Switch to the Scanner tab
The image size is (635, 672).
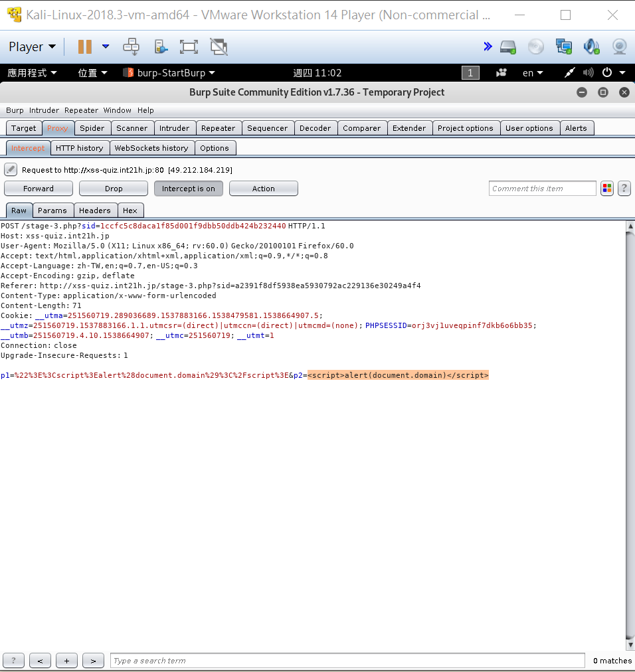point(132,128)
